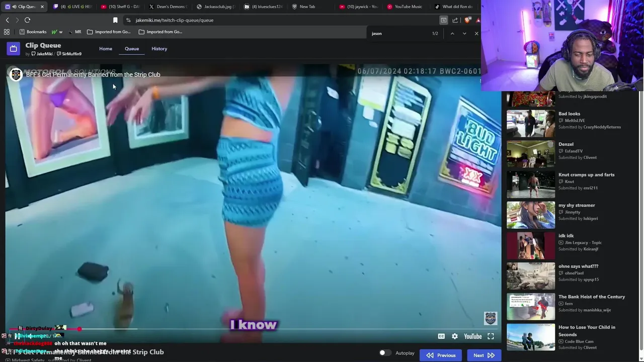Toggle the Autoplay switch
Viewport: 644px width, 362px height.
coord(385,353)
